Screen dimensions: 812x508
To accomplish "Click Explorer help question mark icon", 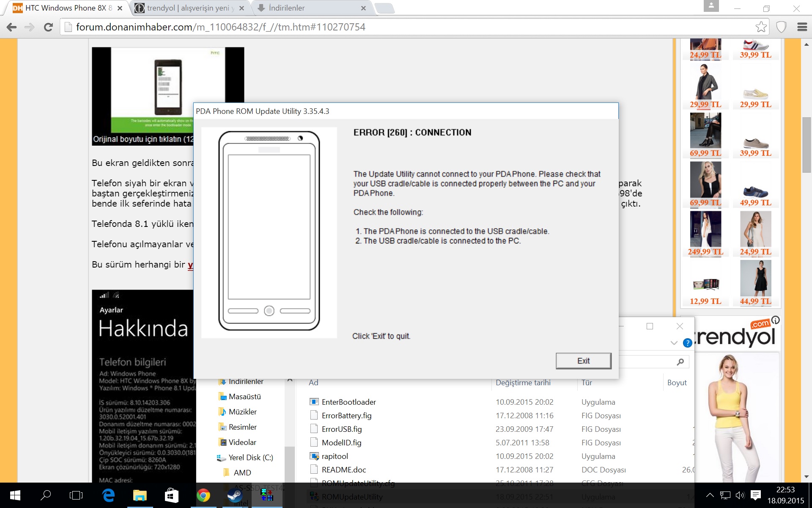I will pyautogui.click(x=687, y=343).
